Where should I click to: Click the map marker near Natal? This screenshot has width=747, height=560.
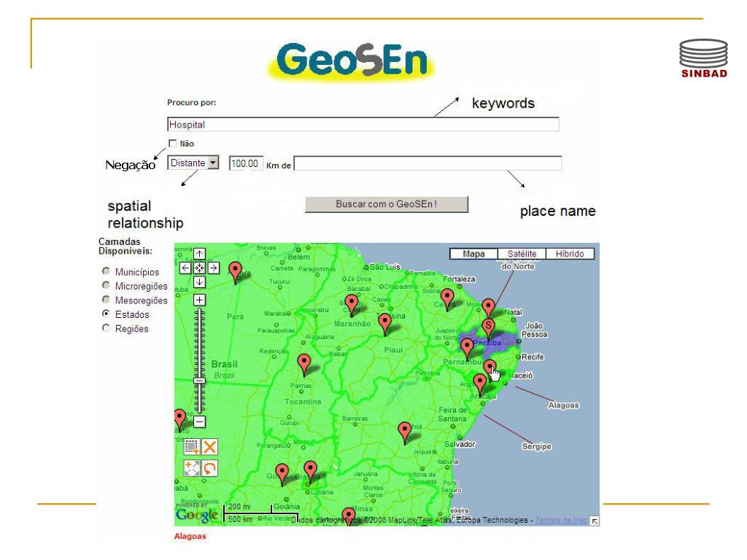point(488,308)
